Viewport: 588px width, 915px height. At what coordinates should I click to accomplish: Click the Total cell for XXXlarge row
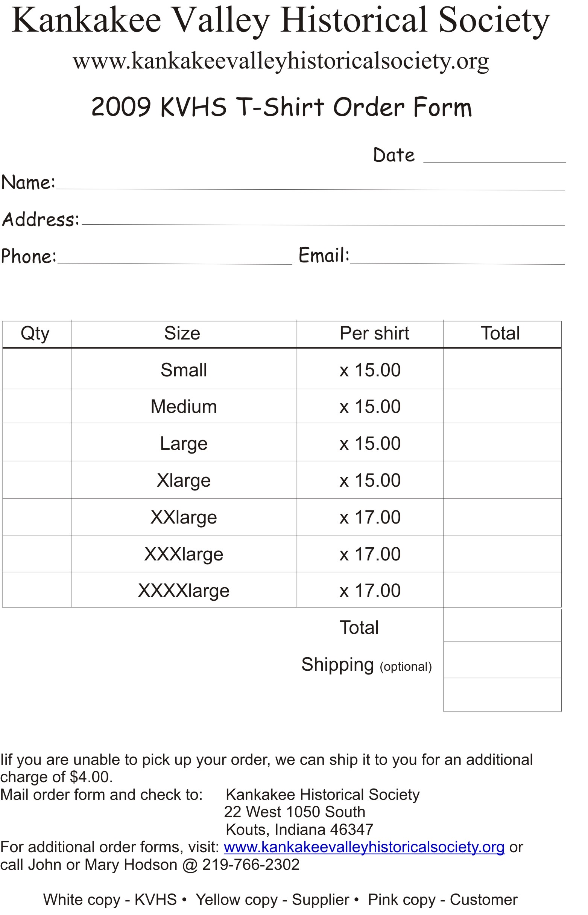pyautogui.click(x=502, y=554)
